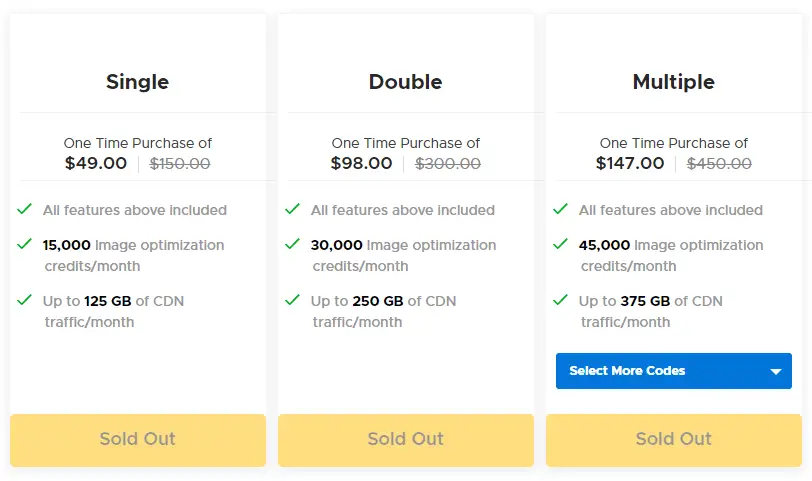Click the dropdown arrow on Select More Codes

tap(775, 371)
